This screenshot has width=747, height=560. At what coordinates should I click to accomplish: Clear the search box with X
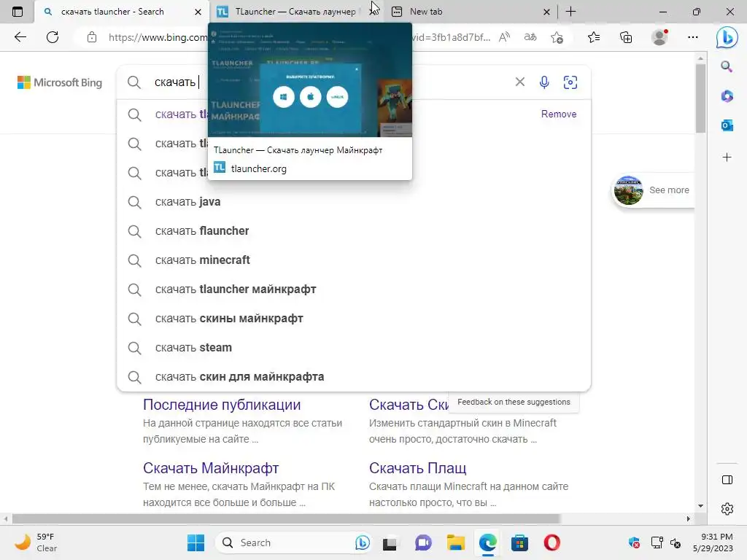519,82
